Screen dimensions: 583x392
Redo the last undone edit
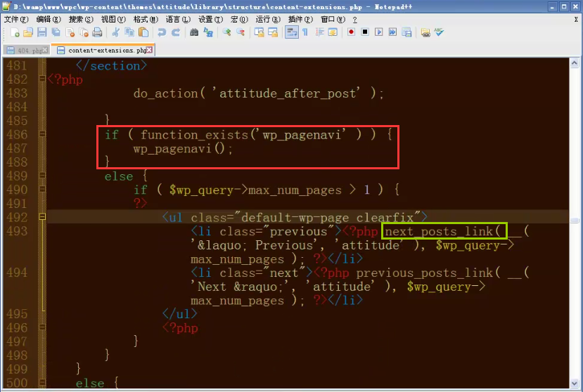tap(176, 32)
